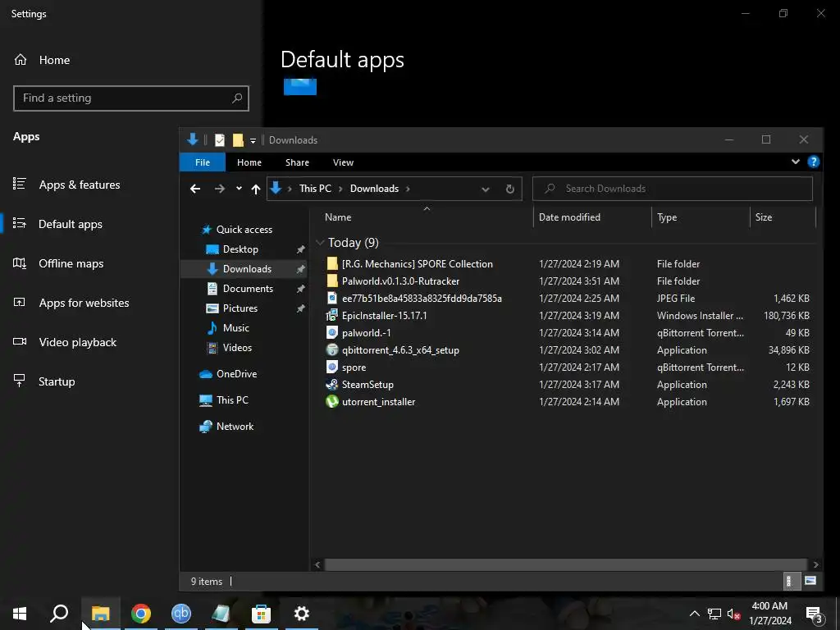Open the recent locations dropdown arrow
The height and width of the screenshot is (630, 840).
[239, 189]
